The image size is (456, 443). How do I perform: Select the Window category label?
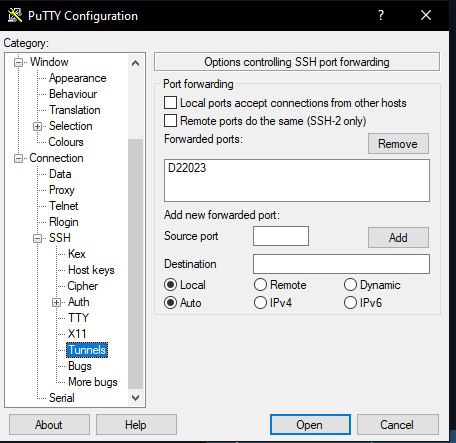pyautogui.click(x=49, y=62)
